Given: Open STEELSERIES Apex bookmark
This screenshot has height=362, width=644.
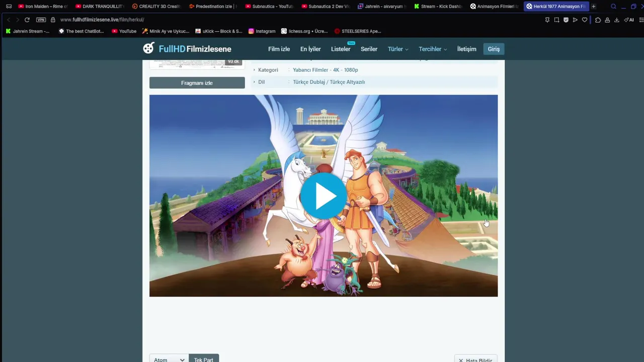Looking at the screenshot, I should pyautogui.click(x=358, y=31).
